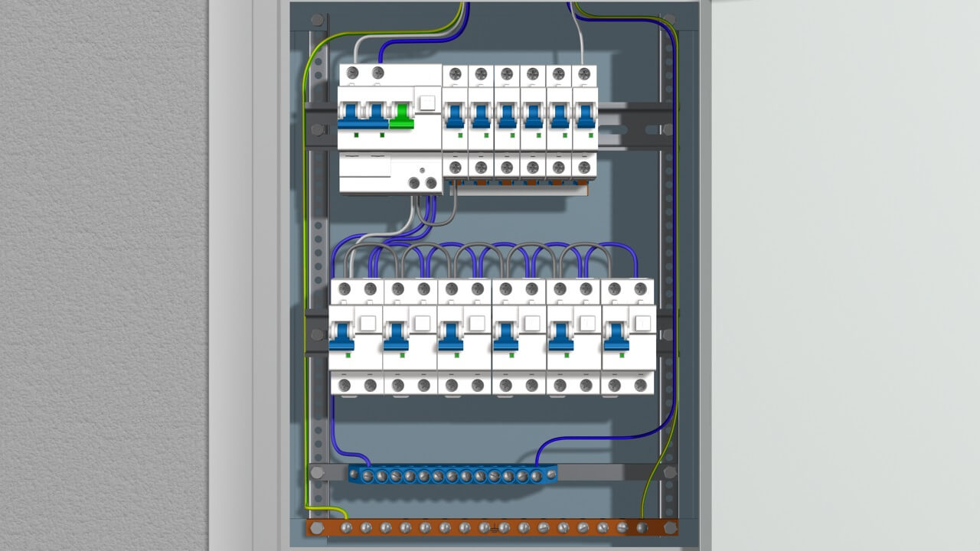
Task: Flip the blue lever of the third bottom-row RCBO
Action: [x=450, y=336]
